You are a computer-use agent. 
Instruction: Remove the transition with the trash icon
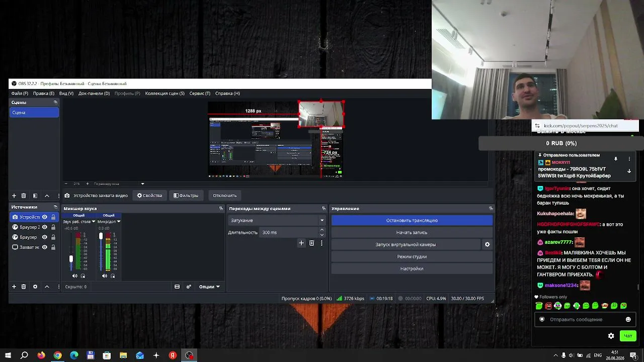pyautogui.click(x=312, y=243)
